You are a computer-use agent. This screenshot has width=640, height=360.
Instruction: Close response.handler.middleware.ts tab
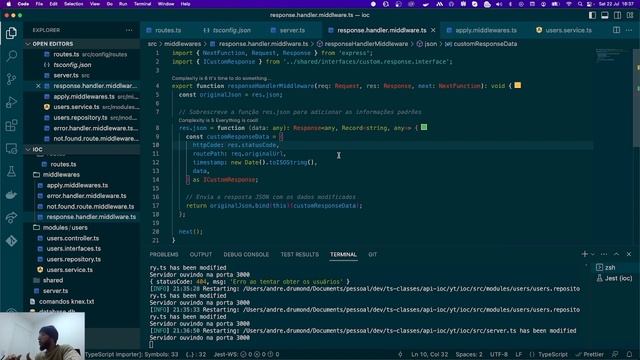(x=433, y=30)
